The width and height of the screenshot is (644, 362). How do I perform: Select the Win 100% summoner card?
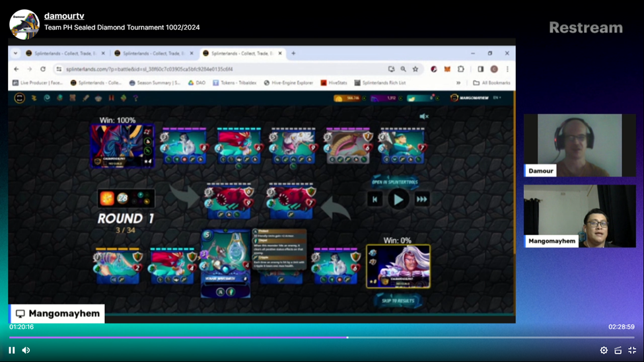click(x=122, y=146)
